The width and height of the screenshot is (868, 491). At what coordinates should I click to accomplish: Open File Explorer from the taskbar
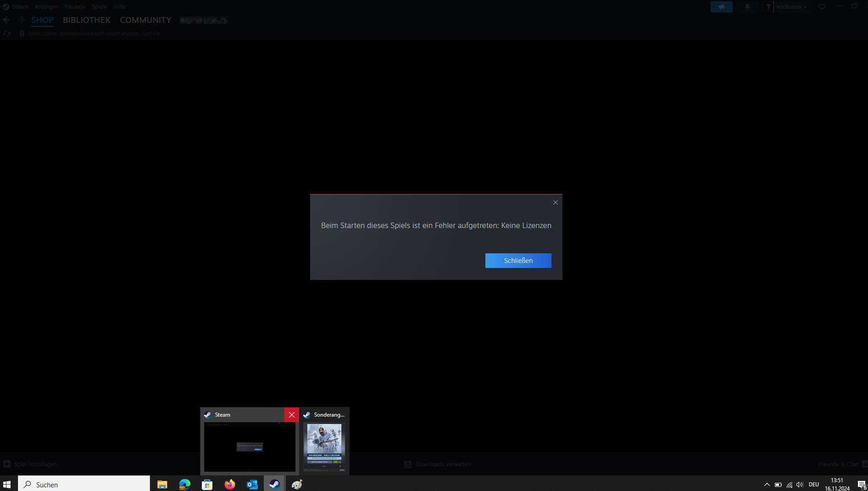pyautogui.click(x=162, y=485)
